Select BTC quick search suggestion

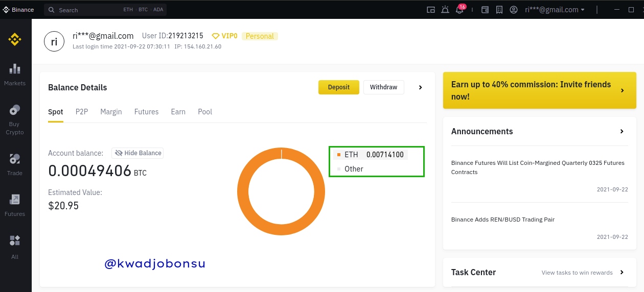coord(143,10)
